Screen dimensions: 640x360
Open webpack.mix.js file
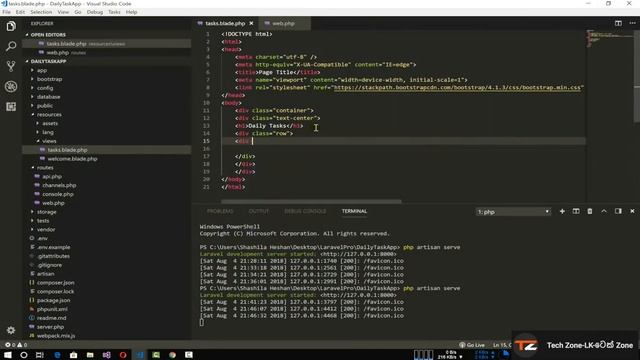[56, 336]
